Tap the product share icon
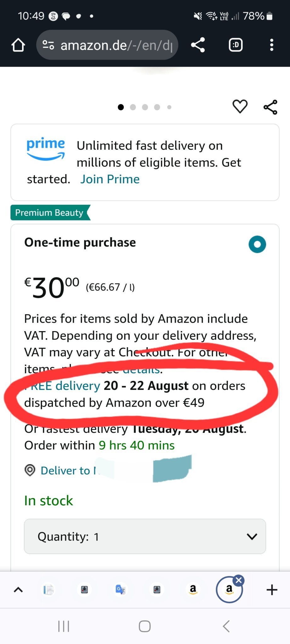The image size is (290, 644). point(270,107)
